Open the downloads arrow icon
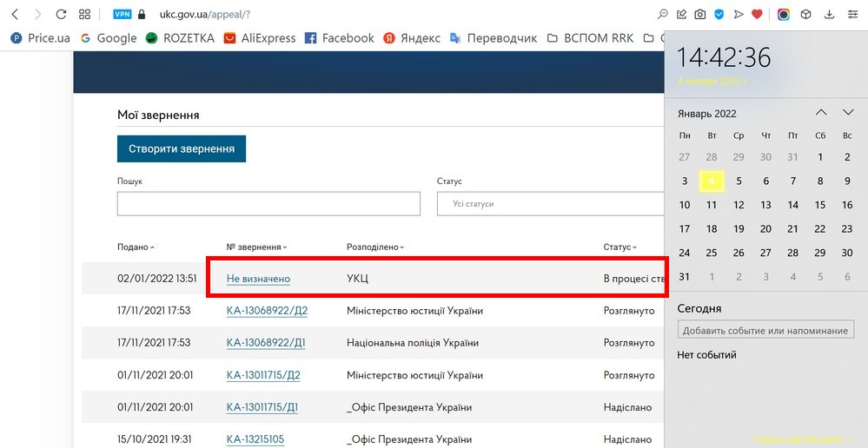The height and width of the screenshot is (448, 868). click(829, 15)
